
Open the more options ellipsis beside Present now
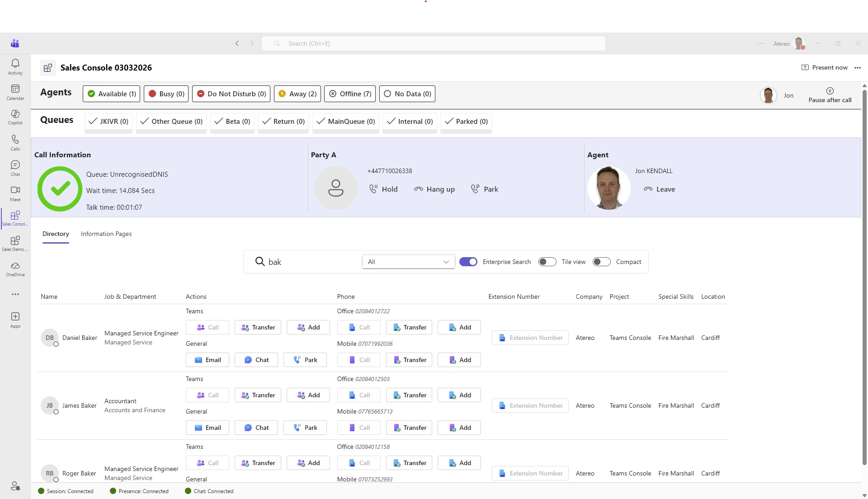coord(858,68)
